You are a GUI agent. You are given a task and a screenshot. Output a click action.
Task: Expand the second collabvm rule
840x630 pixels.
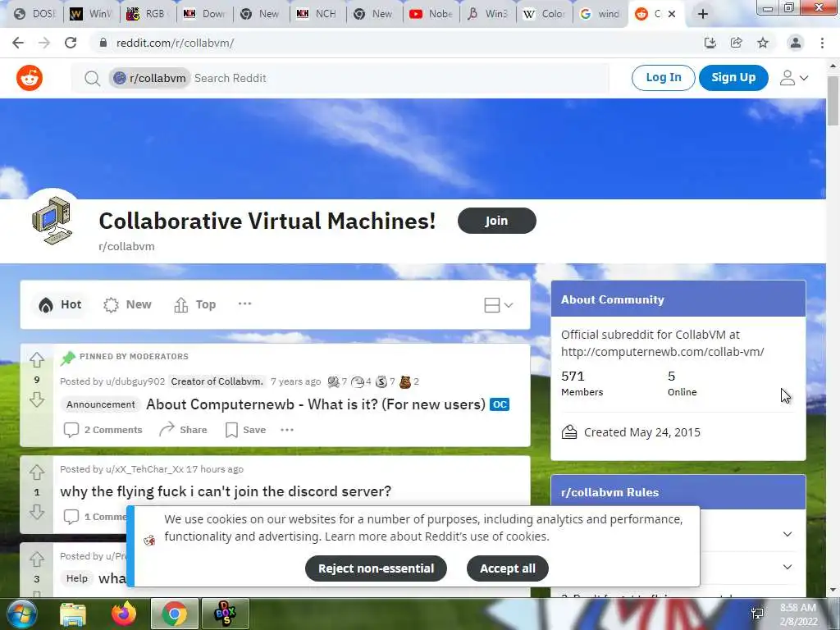[787, 567]
